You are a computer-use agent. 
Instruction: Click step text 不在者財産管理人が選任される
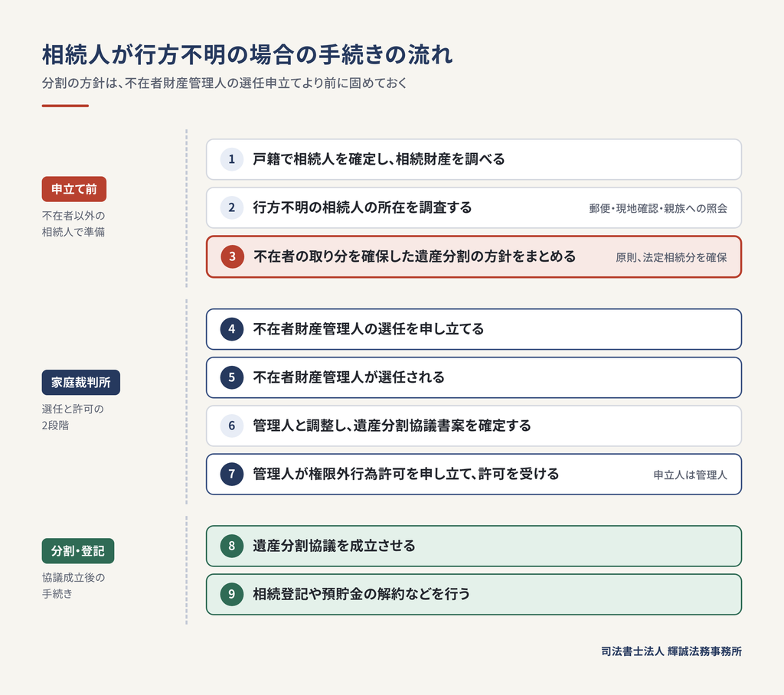[x=348, y=377]
